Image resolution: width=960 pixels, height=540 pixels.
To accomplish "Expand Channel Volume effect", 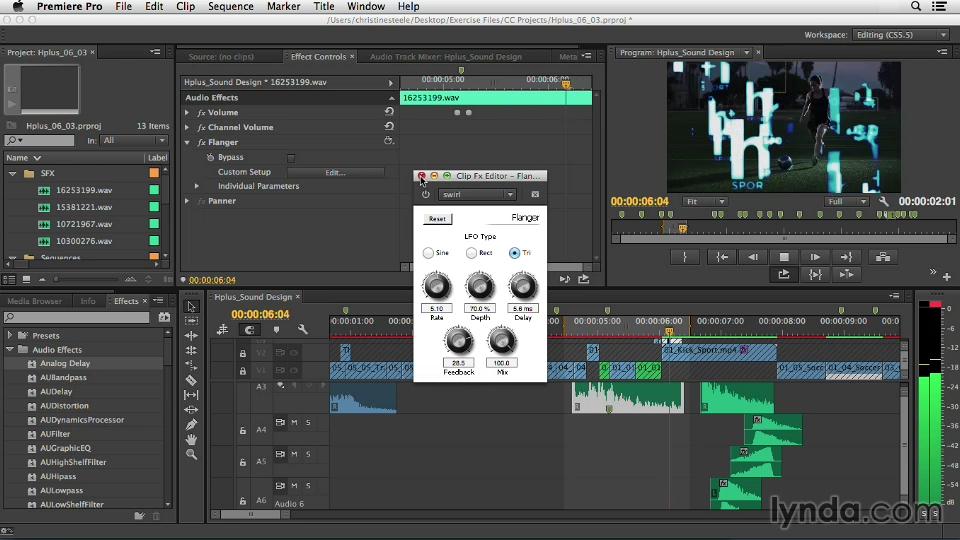I will (187, 127).
